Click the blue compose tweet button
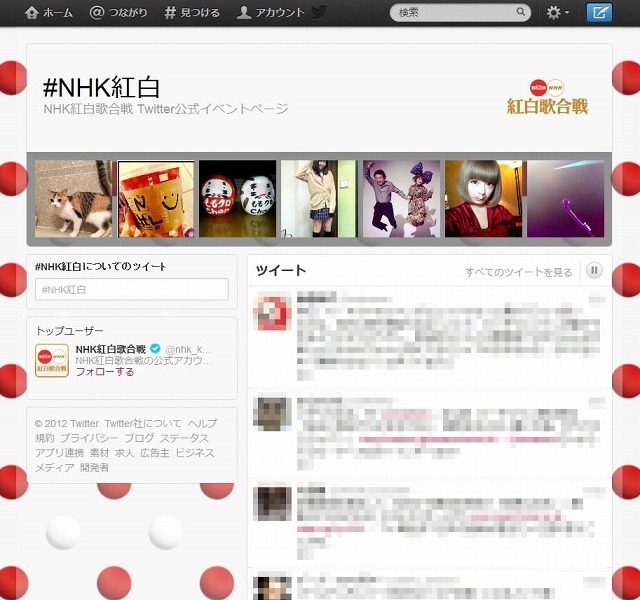640x600 pixels. (599, 12)
